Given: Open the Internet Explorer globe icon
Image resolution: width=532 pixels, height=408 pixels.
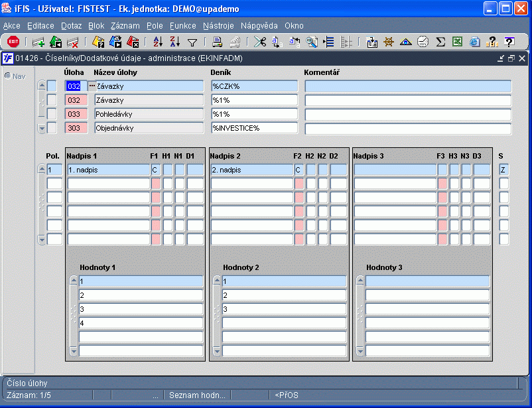Looking at the screenshot, I should point(475,42).
